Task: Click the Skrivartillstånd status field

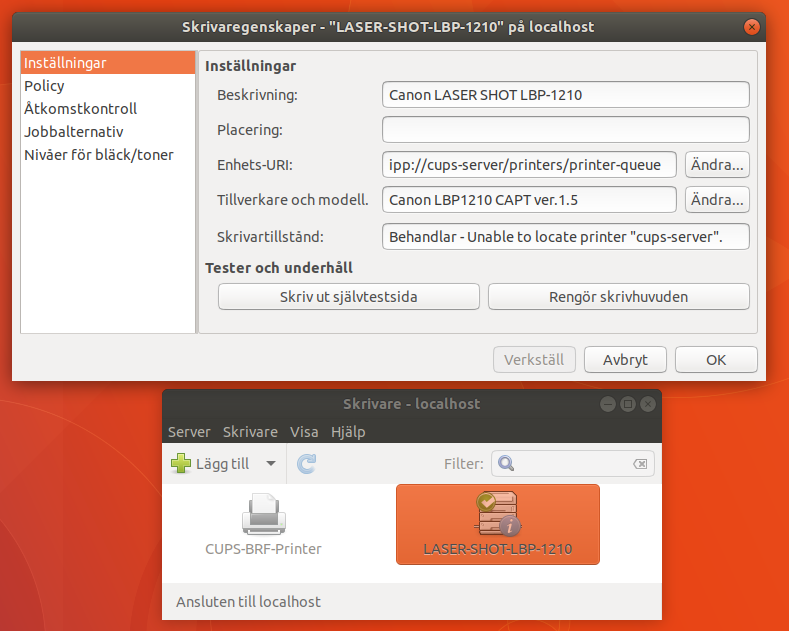Action: pyautogui.click(x=566, y=236)
